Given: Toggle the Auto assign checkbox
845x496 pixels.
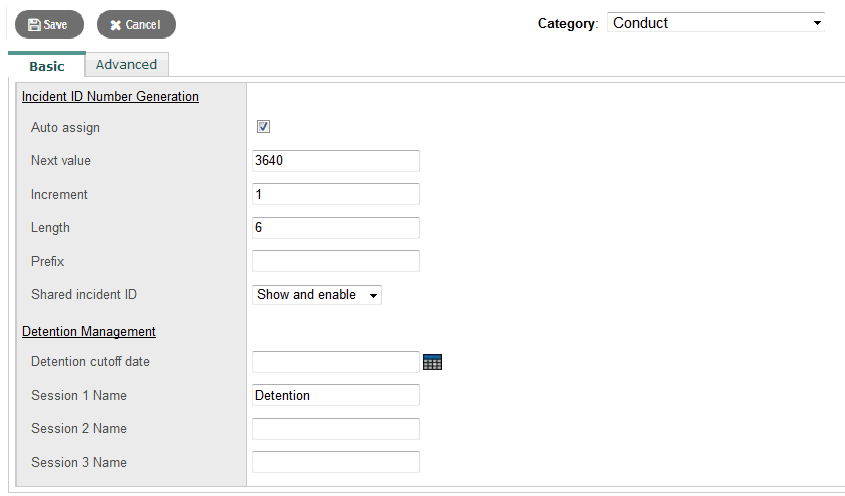Looking at the screenshot, I should tap(264, 127).
